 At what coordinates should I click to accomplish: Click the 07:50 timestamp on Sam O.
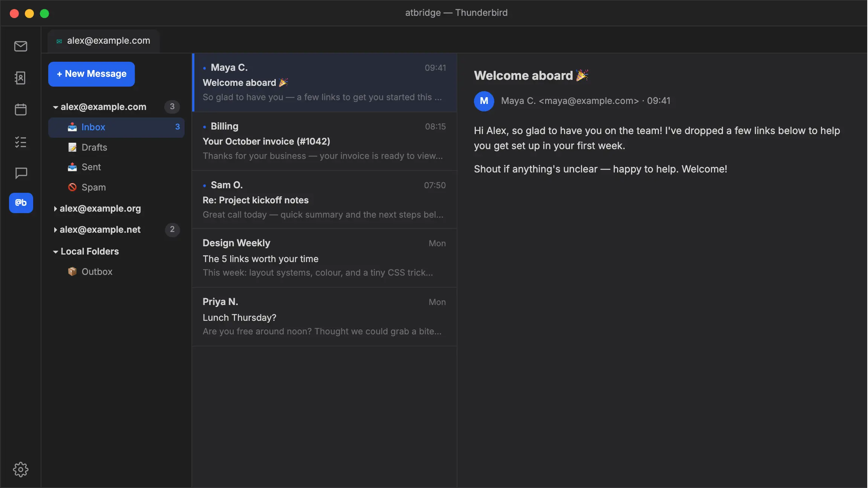tap(435, 186)
